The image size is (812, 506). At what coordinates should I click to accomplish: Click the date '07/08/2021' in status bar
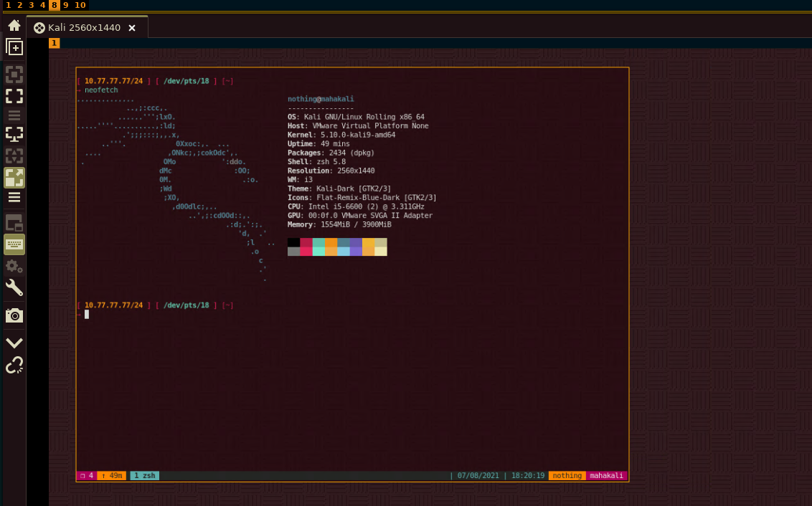478,475
